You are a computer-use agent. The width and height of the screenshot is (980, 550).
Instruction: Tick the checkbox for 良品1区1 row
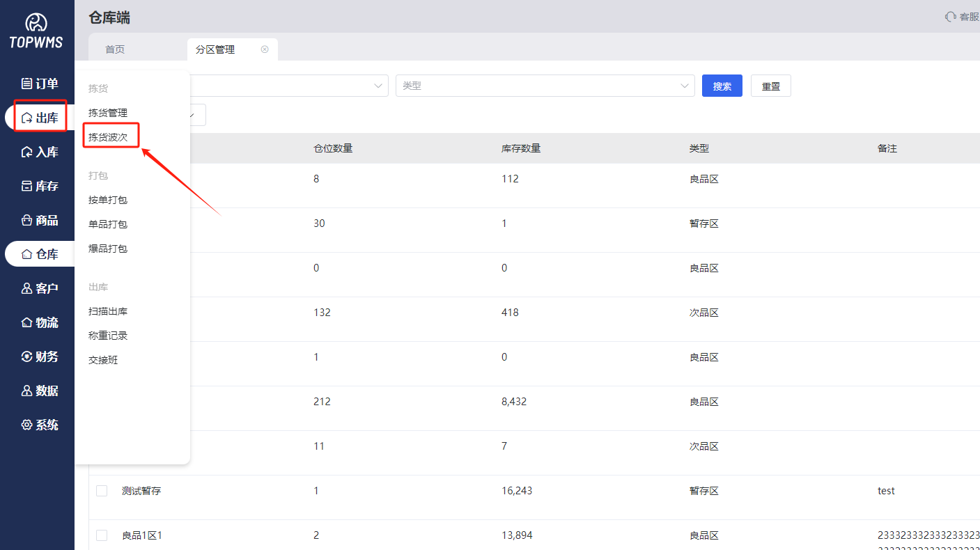pyautogui.click(x=102, y=535)
